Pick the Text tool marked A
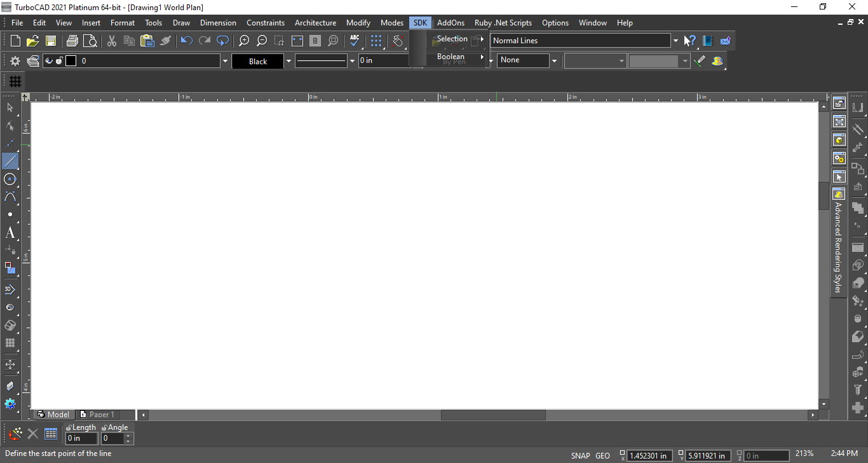Screen dimensions: 868x463 tap(10, 233)
